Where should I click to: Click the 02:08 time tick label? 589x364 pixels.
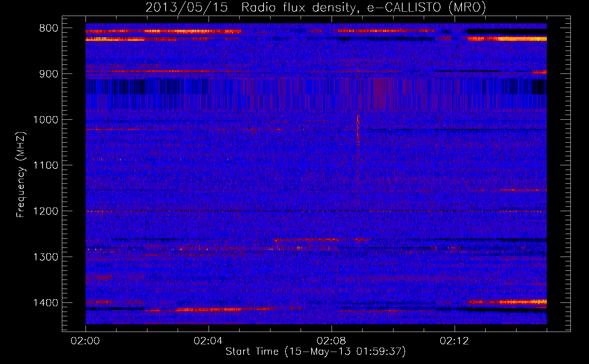coord(331,341)
